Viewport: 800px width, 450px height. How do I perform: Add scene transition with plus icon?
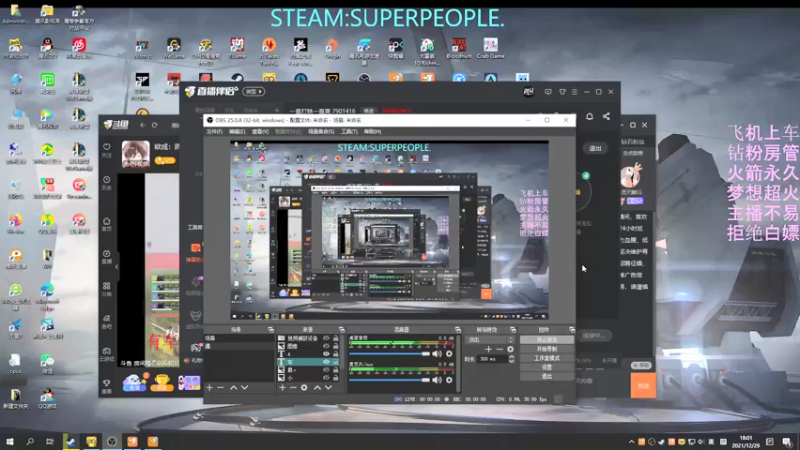pos(488,349)
